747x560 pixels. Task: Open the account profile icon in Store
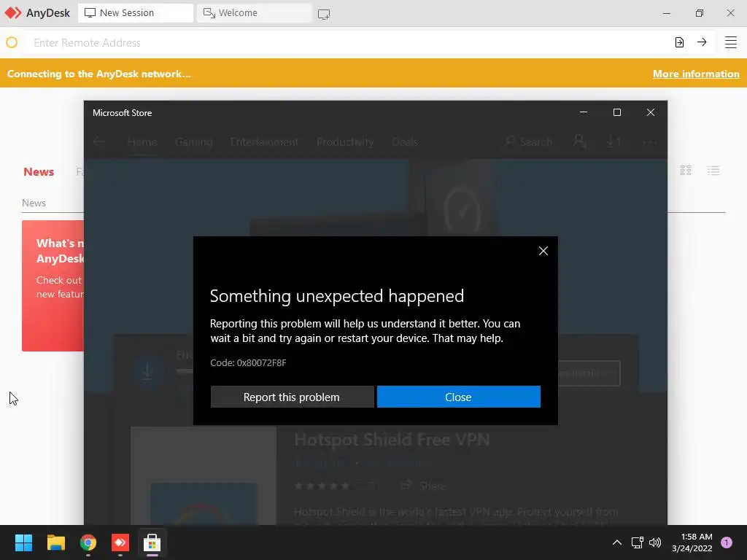[x=579, y=141]
